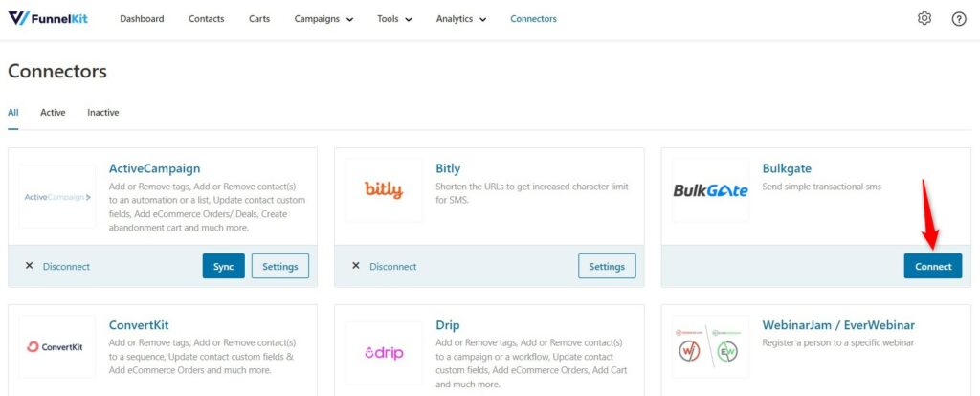
Task: Switch to the Inactive tab
Action: tap(103, 113)
